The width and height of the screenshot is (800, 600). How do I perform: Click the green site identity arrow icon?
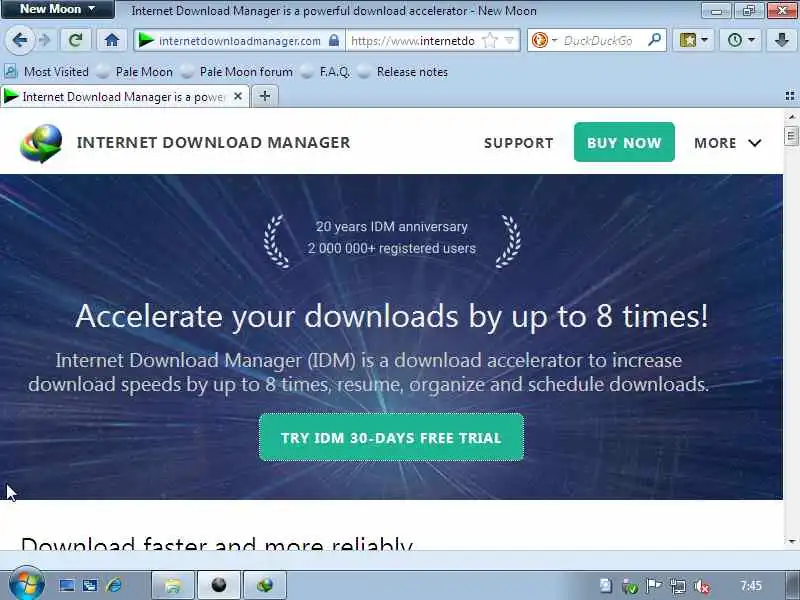click(146, 40)
